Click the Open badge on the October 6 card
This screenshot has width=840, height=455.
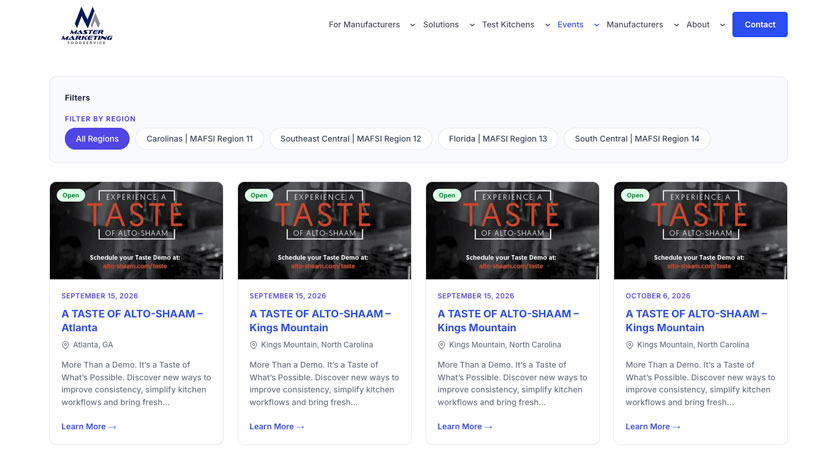[x=635, y=196]
